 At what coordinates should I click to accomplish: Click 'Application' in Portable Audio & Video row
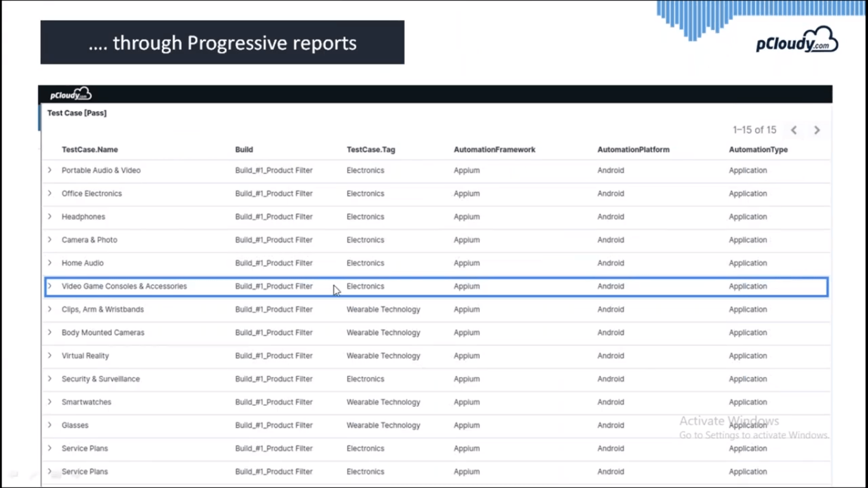click(x=748, y=170)
